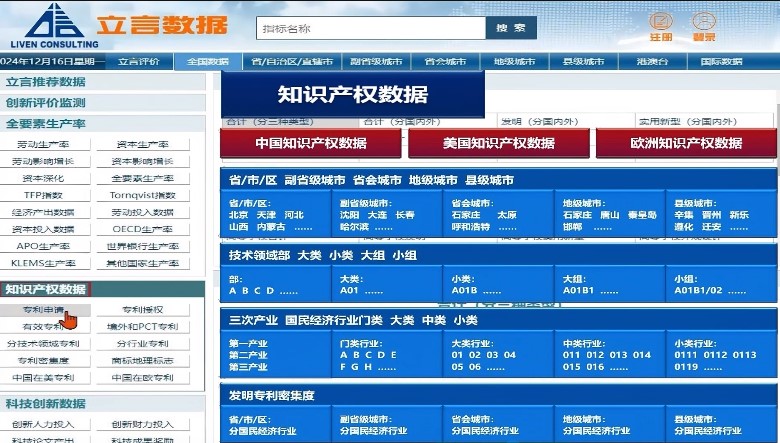Select the 专利授权 sidebar item
This screenshot has height=443, width=780.
142,310
